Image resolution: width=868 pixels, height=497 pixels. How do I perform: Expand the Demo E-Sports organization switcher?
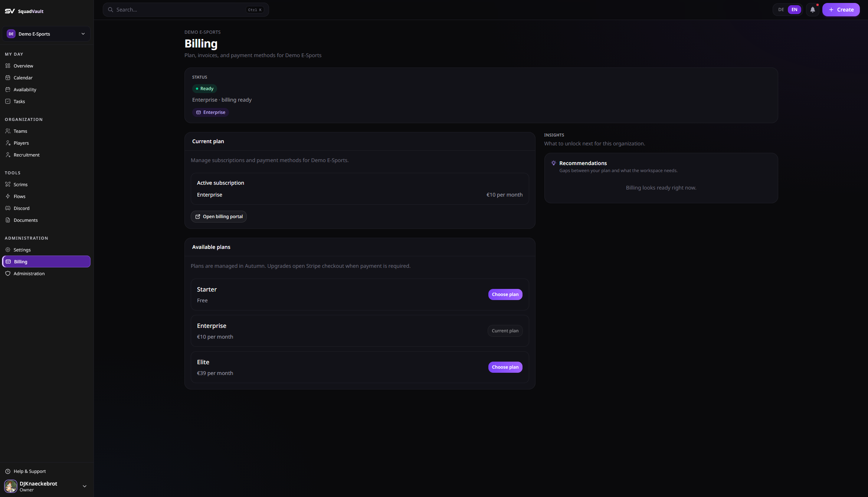[46, 34]
